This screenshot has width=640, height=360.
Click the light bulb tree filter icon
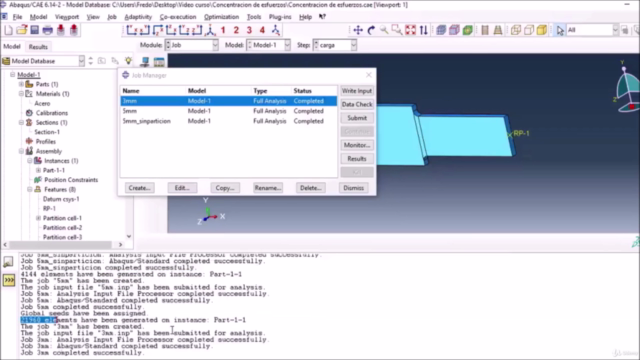coord(129,61)
